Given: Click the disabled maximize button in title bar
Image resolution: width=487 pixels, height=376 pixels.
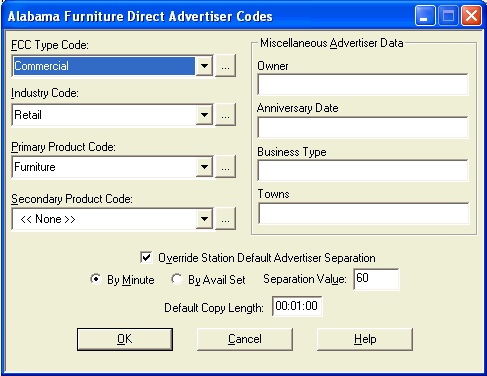Looking at the screenshot, I should coord(448,16).
